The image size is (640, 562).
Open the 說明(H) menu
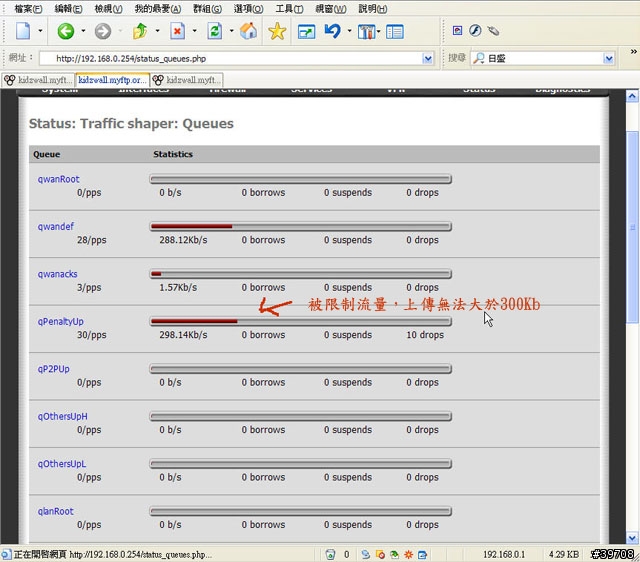[x=373, y=9]
